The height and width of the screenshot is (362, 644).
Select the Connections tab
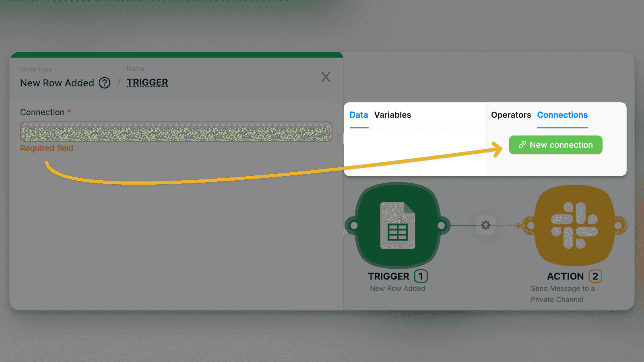562,115
